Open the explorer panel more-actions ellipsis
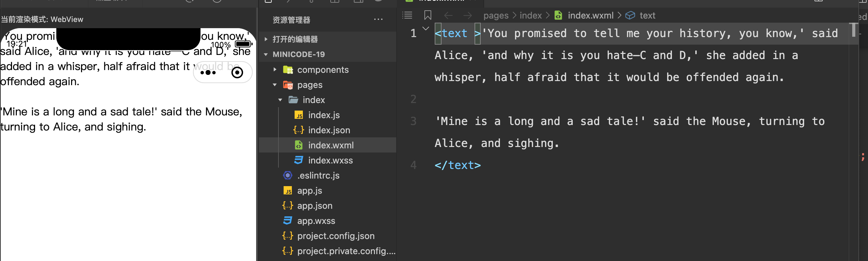The width and height of the screenshot is (868, 261). 378,19
